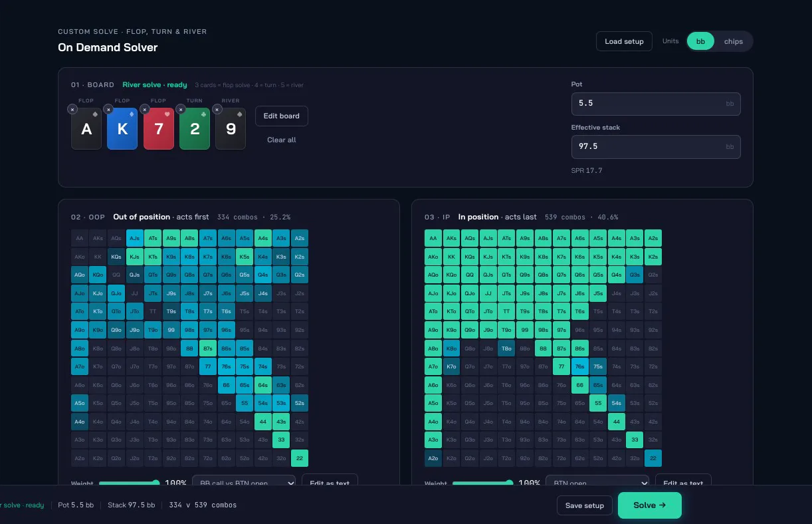This screenshot has width=812, height=524.
Task: Start the solve with the Solve button
Action: point(650,505)
